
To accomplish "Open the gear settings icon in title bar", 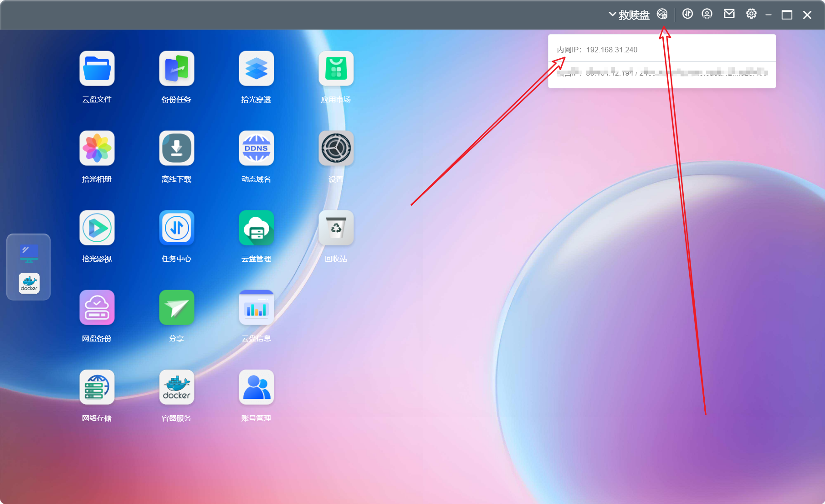I will [x=751, y=14].
